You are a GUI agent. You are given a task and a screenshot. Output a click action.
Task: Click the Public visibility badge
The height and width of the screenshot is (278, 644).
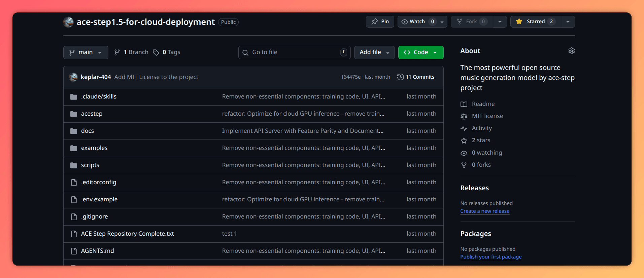228,22
